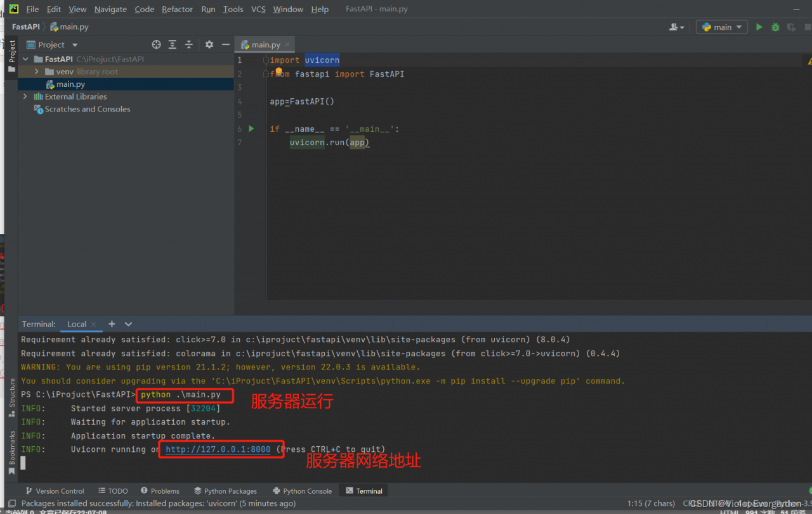Screen dimensions: 812x514
Task: Click the 'app=FastAPI()' code line
Action: (302, 101)
